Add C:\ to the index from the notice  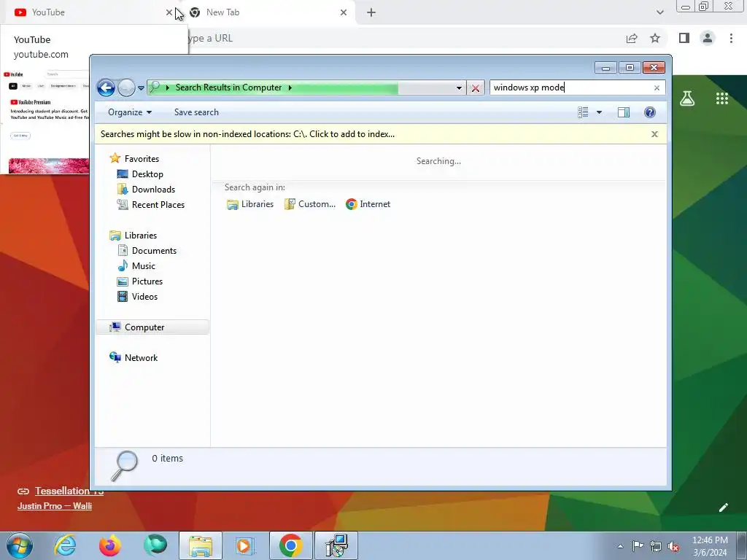point(247,134)
